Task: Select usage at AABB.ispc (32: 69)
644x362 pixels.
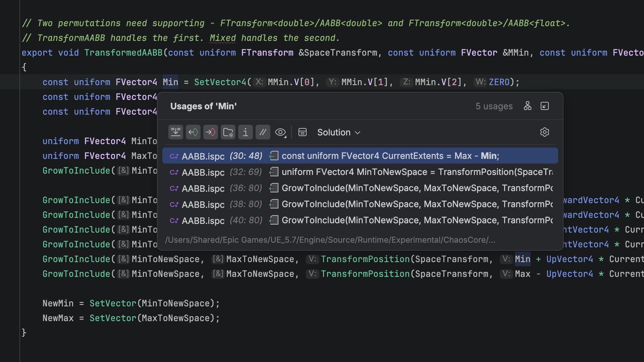Action: pos(360,172)
